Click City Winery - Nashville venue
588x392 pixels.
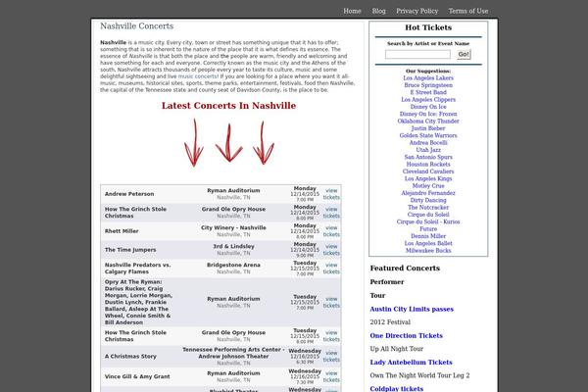pos(233,227)
